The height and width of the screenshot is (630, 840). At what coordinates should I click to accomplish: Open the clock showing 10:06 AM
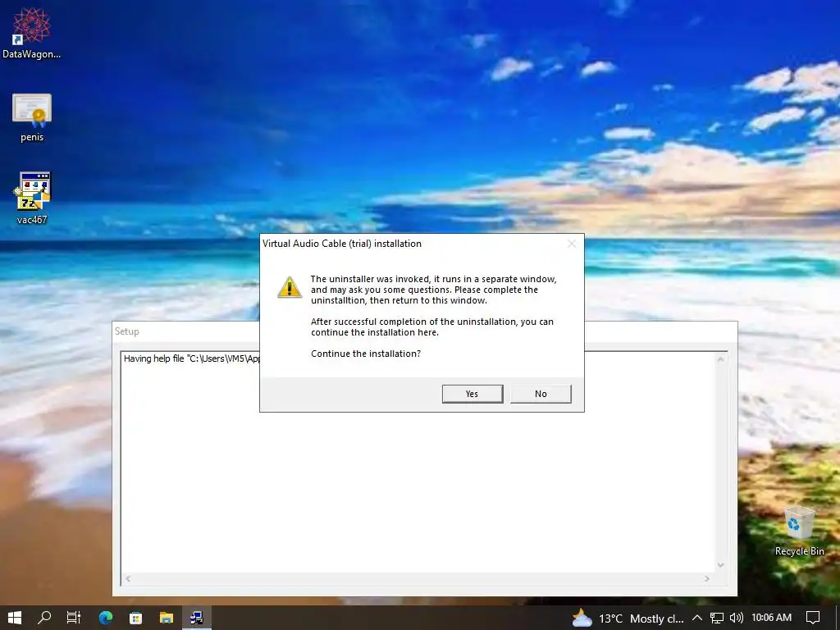pos(771,618)
